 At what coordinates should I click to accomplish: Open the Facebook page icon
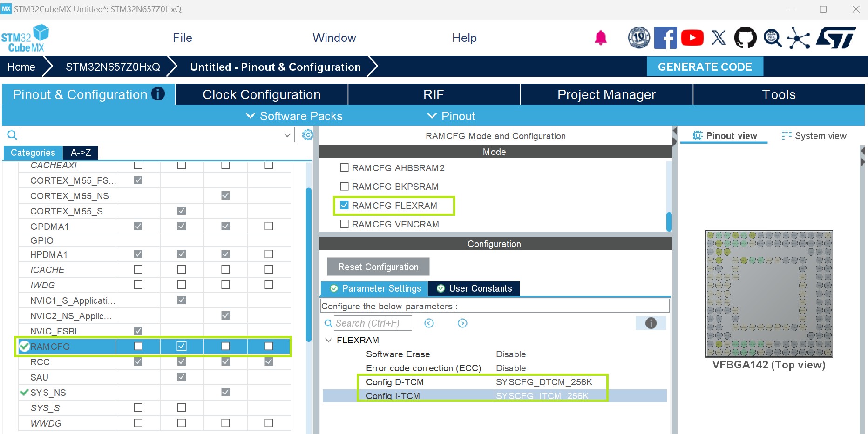coord(665,38)
